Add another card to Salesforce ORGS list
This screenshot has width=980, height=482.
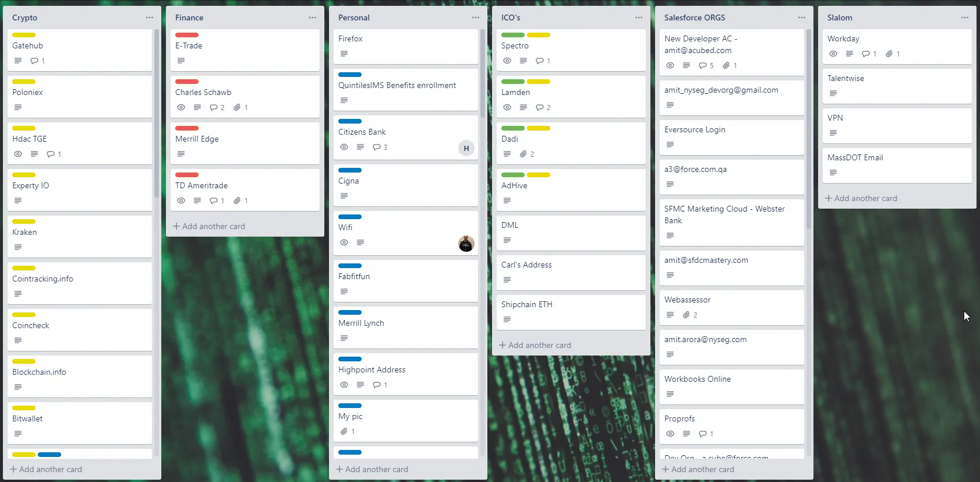tap(698, 469)
